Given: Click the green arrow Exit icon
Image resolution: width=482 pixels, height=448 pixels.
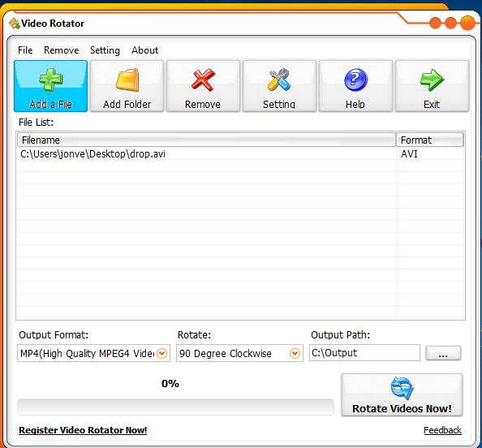Looking at the screenshot, I should tap(432, 80).
